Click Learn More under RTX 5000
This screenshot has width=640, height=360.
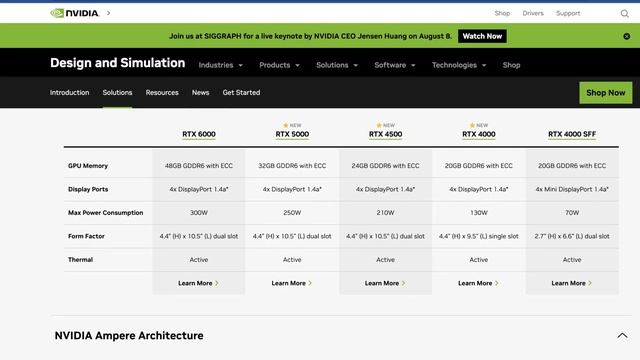click(x=291, y=283)
